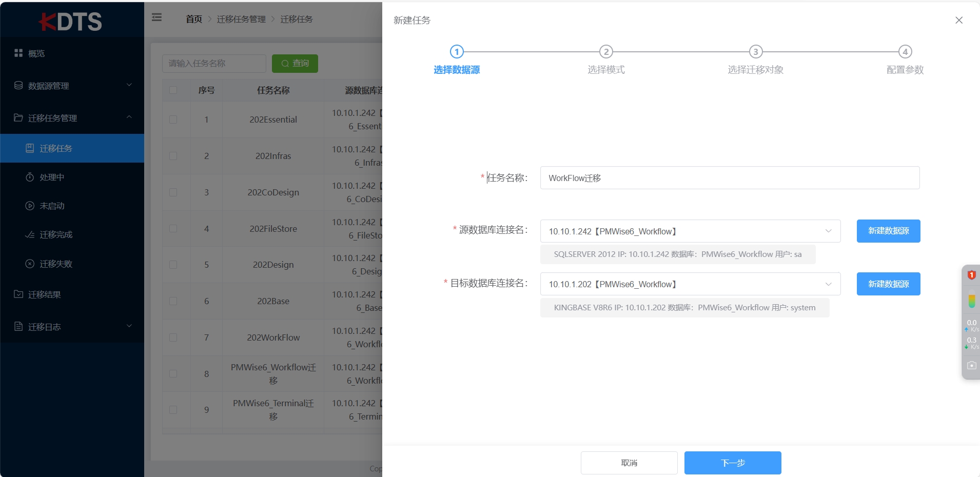This screenshot has width=980, height=477.
Task: Click the screenshot camera widget icon
Action: [971, 366]
